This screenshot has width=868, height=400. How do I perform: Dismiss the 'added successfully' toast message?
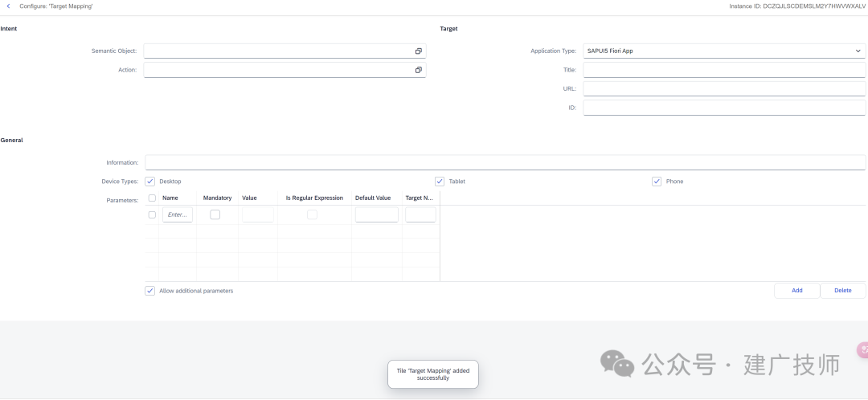pyautogui.click(x=433, y=374)
